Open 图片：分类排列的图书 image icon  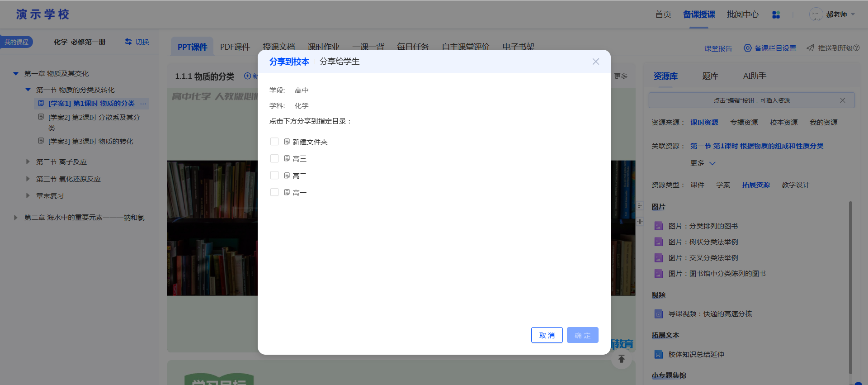659,226
